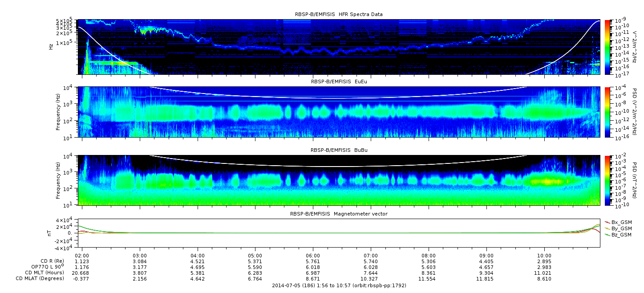Click the 06:00 time axis label
Viewport: 644px width, 293px height.
[313, 255]
